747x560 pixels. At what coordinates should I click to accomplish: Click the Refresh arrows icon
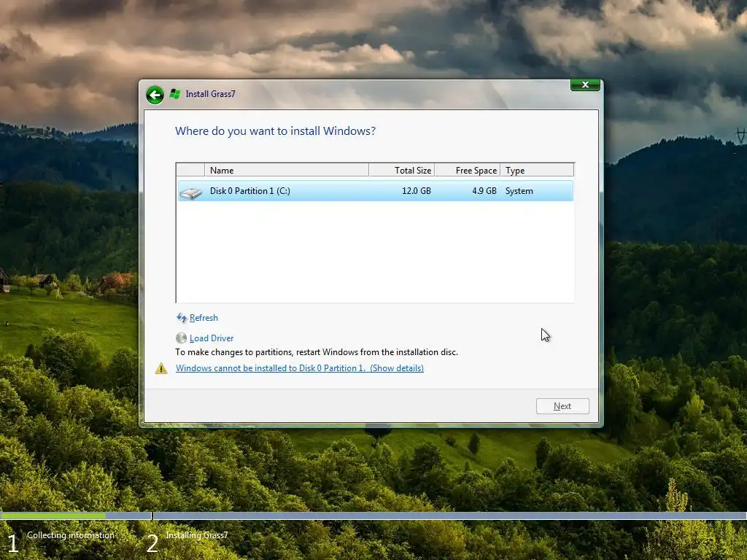coord(182,318)
